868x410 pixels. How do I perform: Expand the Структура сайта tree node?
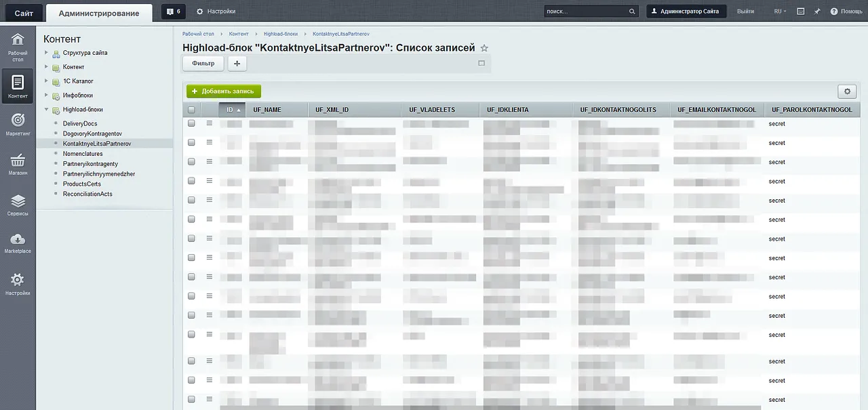(x=47, y=53)
